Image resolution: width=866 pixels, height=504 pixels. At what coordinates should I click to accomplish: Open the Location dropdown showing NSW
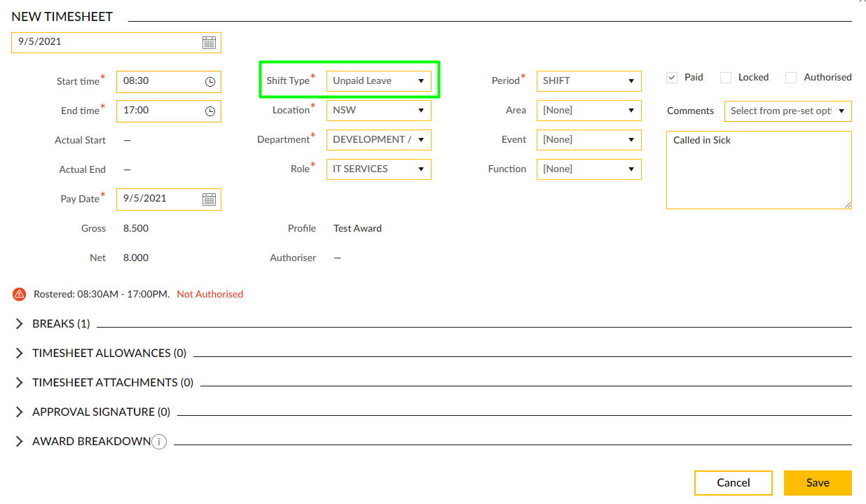pyautogui.click(x=379, y=110)
